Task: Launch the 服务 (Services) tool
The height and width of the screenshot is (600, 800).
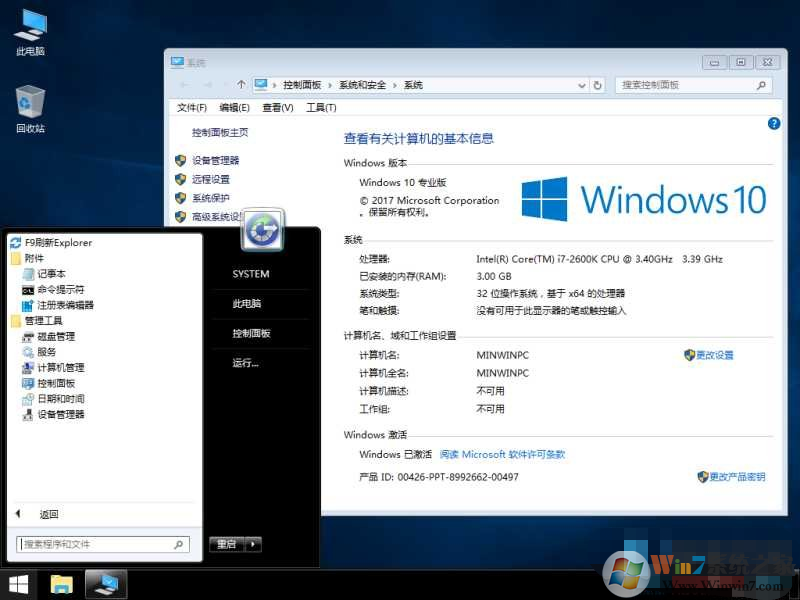Action: tap(45, 351)
